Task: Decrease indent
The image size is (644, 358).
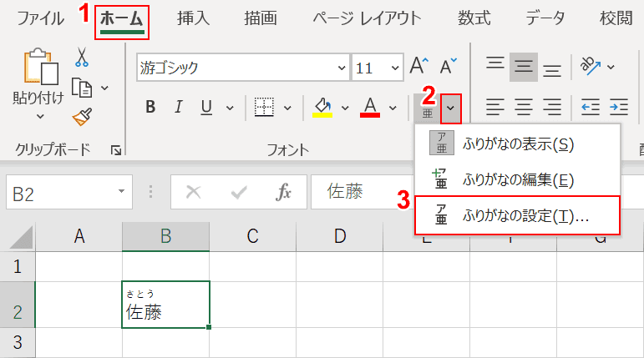Action: pyautogui.click(x=591, y=107)
